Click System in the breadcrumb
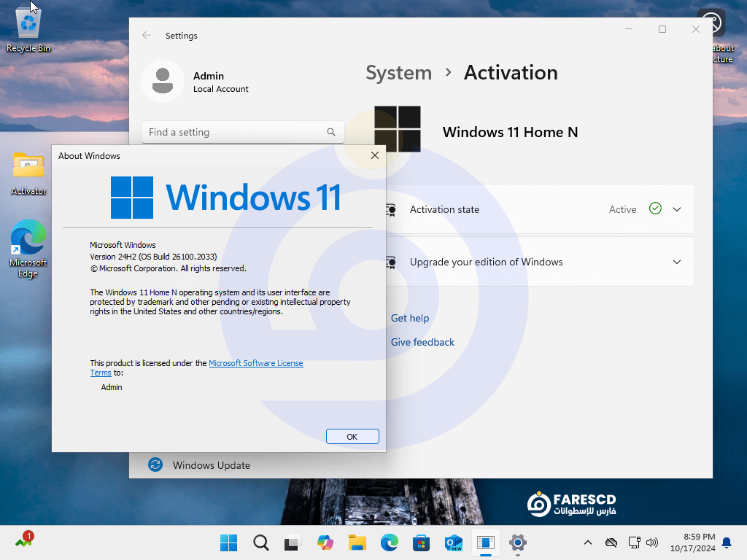 coord(399,73)
